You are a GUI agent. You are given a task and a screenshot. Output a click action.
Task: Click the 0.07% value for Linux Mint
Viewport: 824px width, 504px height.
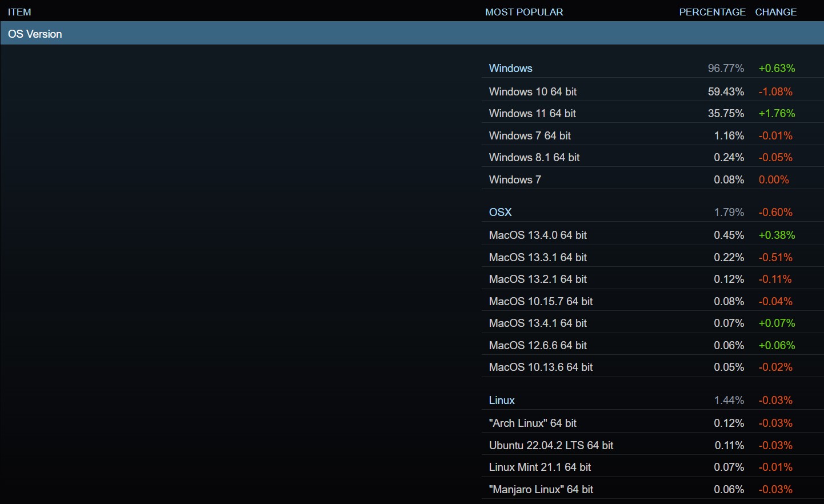pyautogui.click(x=729, y=467)
